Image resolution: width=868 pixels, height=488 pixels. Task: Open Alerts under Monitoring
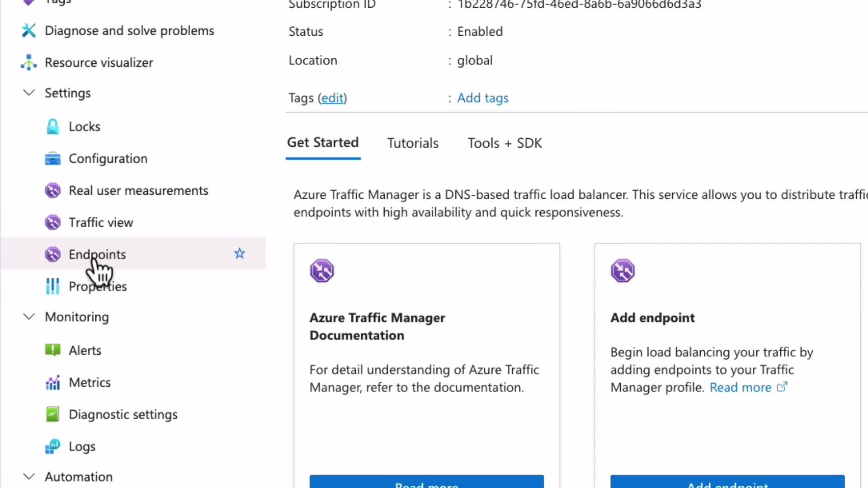(85, 350)
